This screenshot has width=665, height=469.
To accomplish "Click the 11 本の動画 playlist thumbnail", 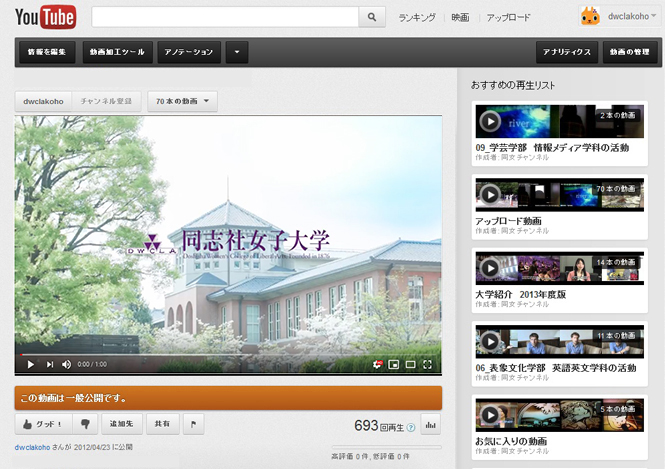I will (559, 341).
